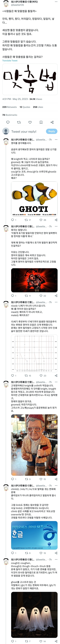Retweet the reply showing 17 retweets
Image resolution: width=60 pixels, height=644 pixels.
coord(28,220)
